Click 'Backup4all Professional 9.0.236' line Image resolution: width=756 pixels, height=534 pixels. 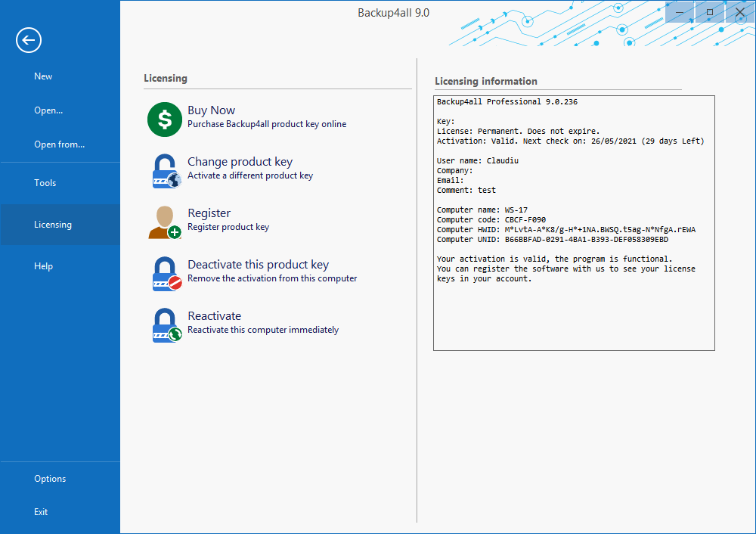(x=507, y=102)
